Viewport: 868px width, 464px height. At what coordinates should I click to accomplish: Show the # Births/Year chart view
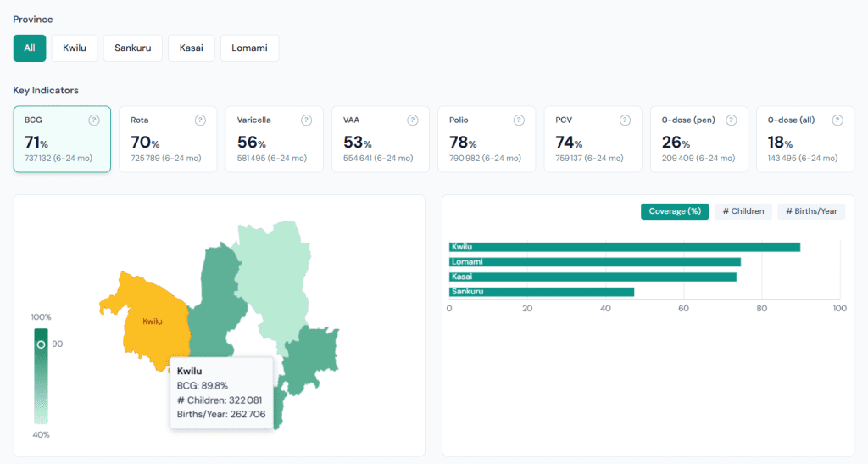coord(811,211)
